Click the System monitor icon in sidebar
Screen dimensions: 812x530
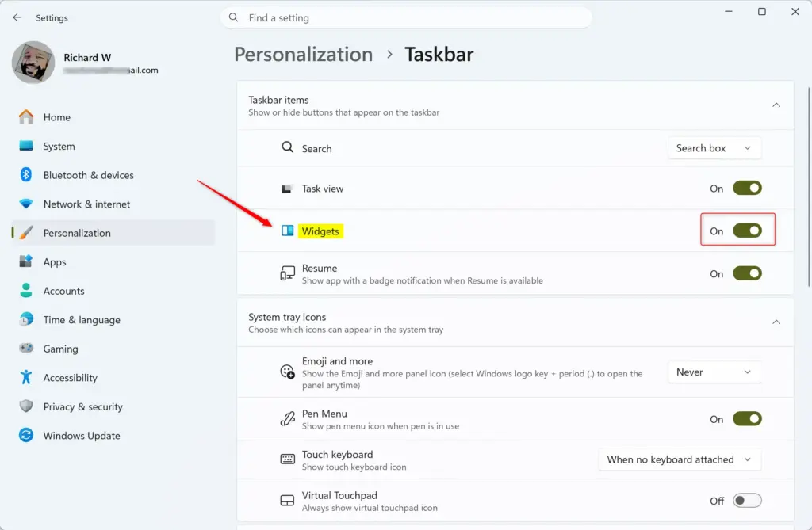click(x=26, y=146)
